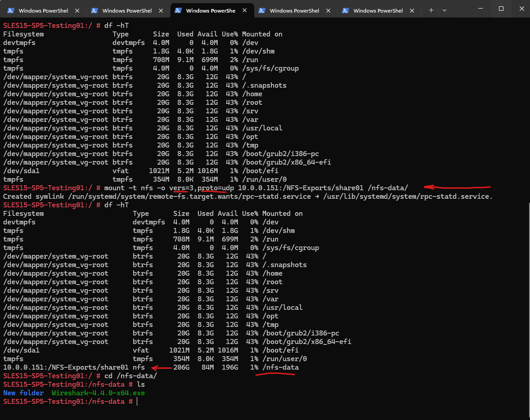Image resolution: width=530 pixels, height=420 pixels.
Task: Close the fourth PowerShell tab
Action: coord(328,10)
